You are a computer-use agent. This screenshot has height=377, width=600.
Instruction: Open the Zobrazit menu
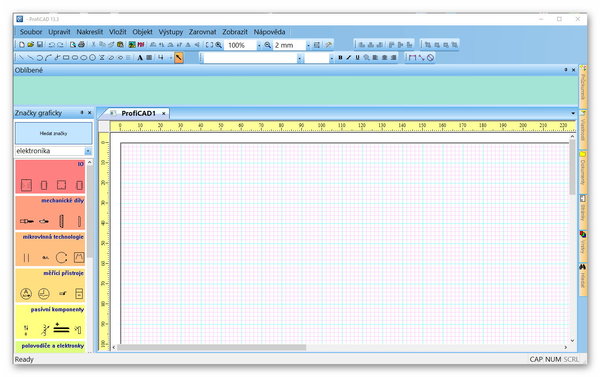(235, 32)
